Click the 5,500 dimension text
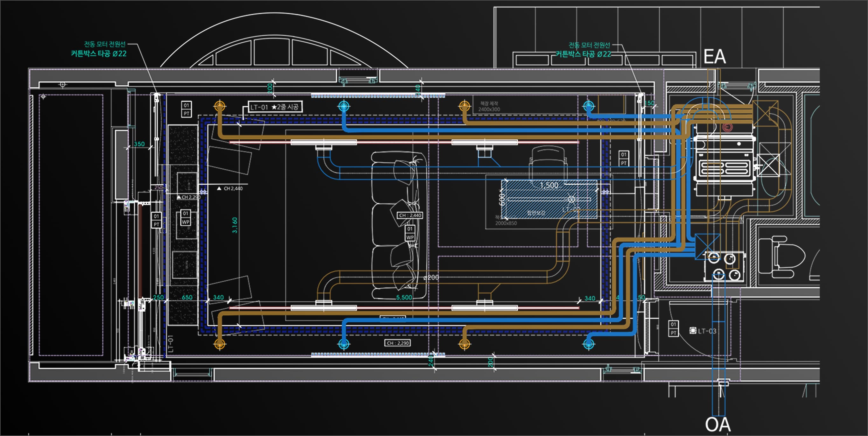The height and width of the screenshot is (436, 868). coord(404,297)
